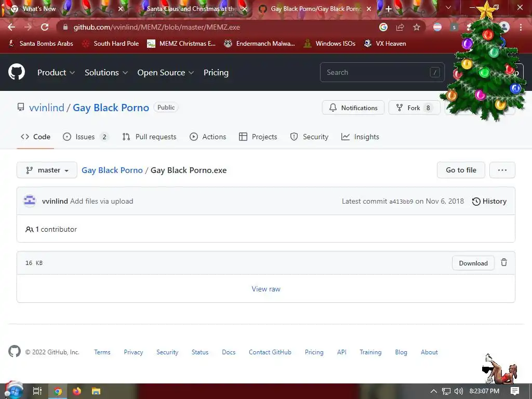Image resolution: width=532 pixels, height=399 pixels.
Task: Open Task View in the taskbar
Action: coord(37,391)
